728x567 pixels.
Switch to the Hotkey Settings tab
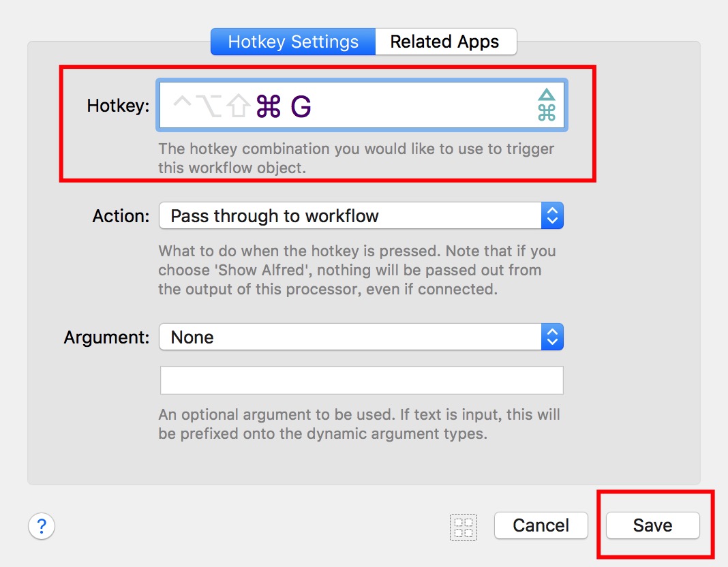click(x=293, y=42)
